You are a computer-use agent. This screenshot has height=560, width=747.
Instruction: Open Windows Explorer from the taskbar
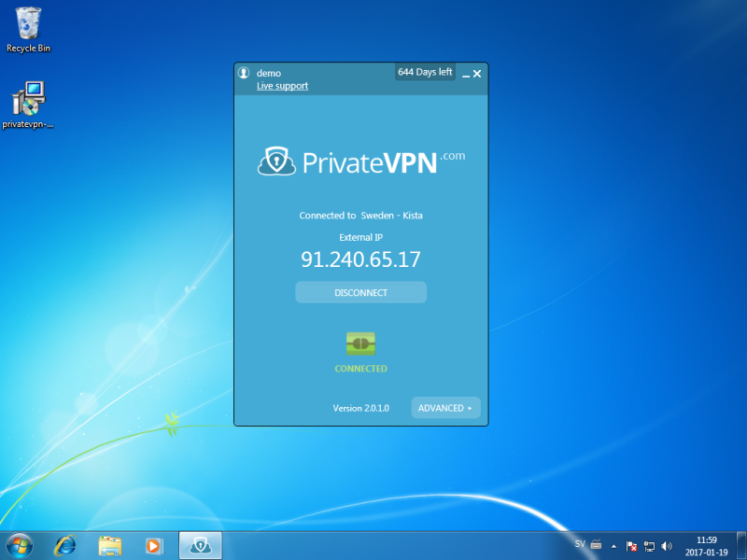[x=110, y=544]
